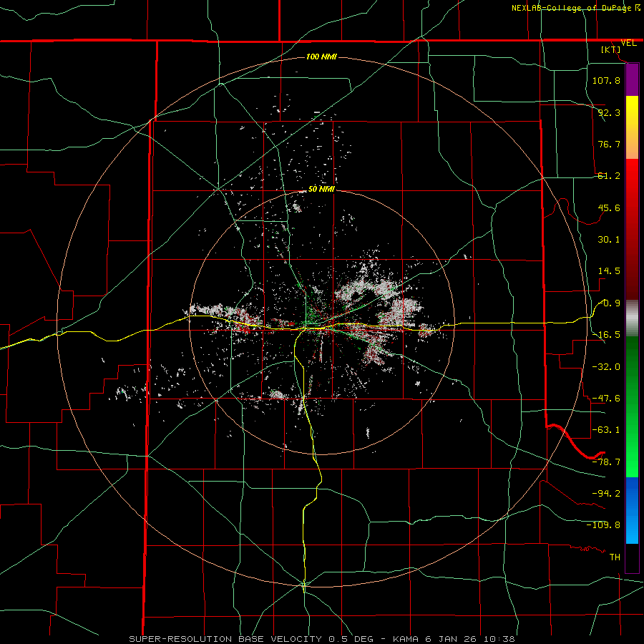Click the [KT] units label
Image resolution: width=644 pixels, height=644 pixels.
[x=611, y=49]
